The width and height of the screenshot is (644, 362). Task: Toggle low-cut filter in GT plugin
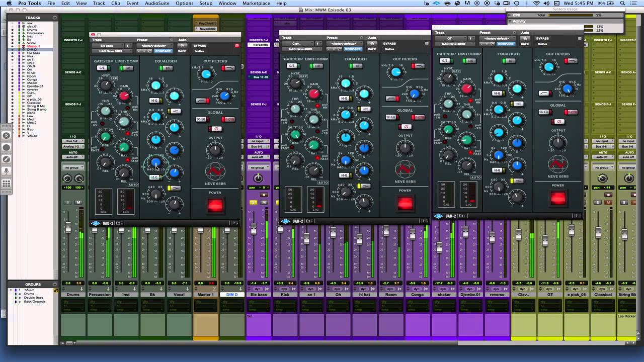click(545, 94)
